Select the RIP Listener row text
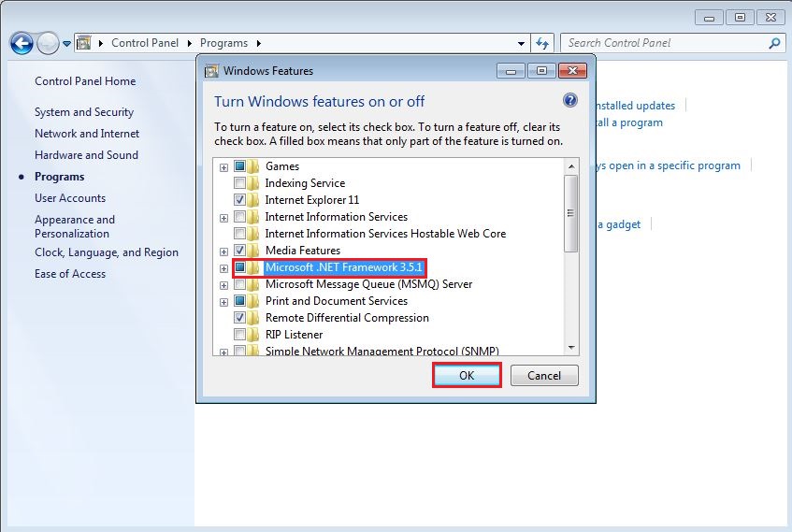792x532 pixels. click(294, 335)
